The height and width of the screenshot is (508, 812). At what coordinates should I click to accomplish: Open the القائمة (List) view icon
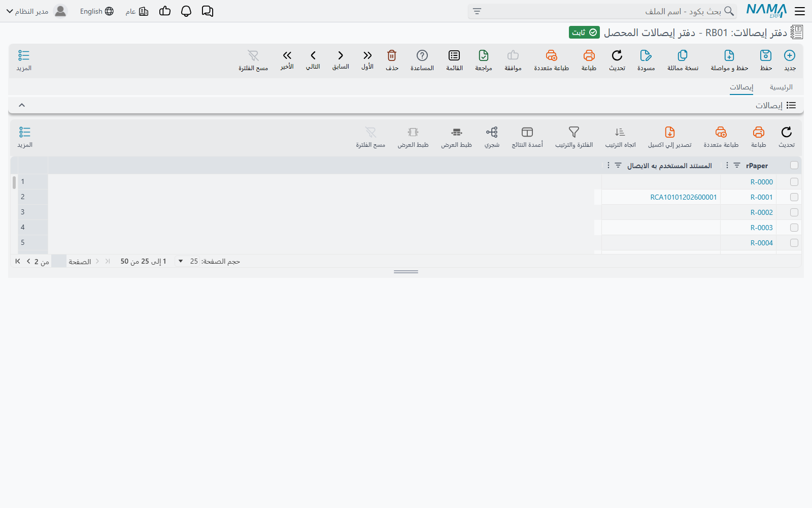tap(454, 55)
